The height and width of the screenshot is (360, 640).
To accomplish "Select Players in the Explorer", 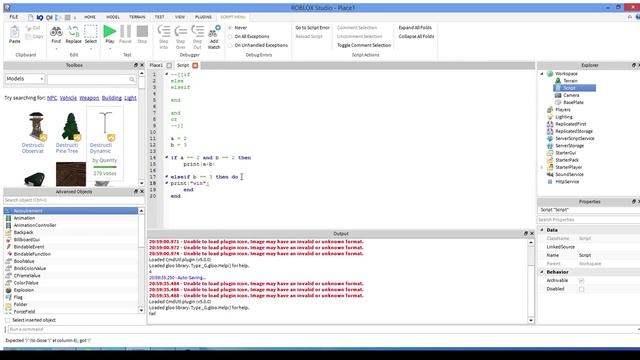I will tap(563, 110).
